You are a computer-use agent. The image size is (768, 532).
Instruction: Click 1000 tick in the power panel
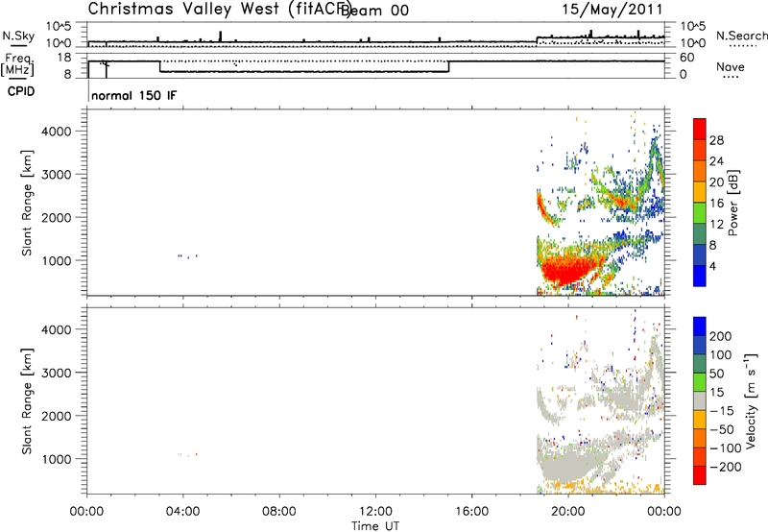(x=57, y=260)
